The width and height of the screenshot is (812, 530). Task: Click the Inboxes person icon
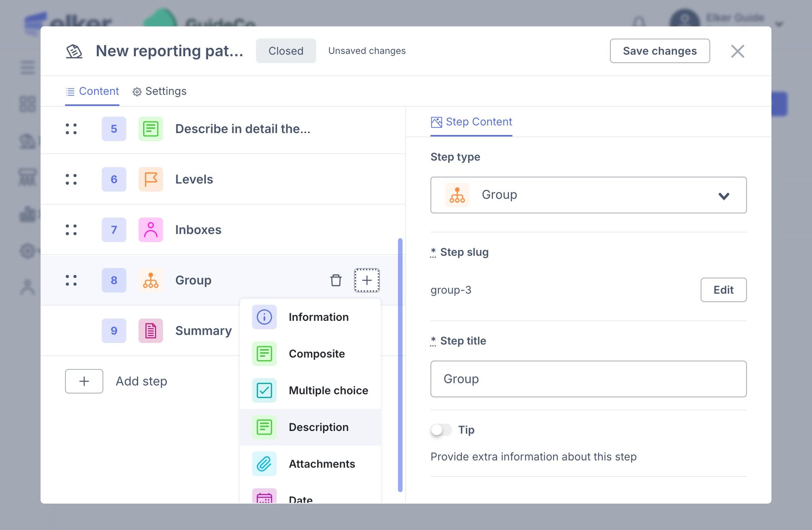coord(150,230)
